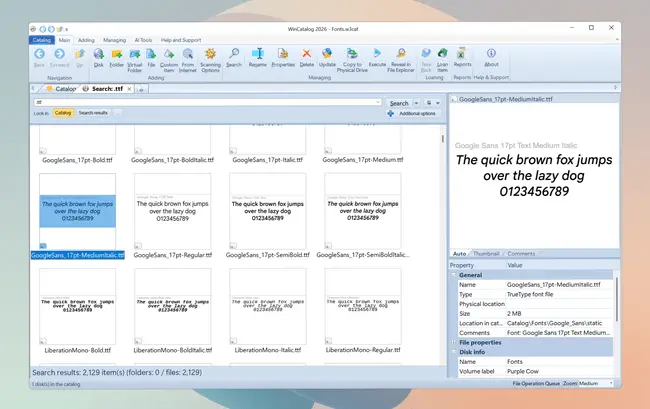This screenshot has height=409, width=650.
Task: Toggle Look in Catalog option
Action: click(x=63, y=113)
